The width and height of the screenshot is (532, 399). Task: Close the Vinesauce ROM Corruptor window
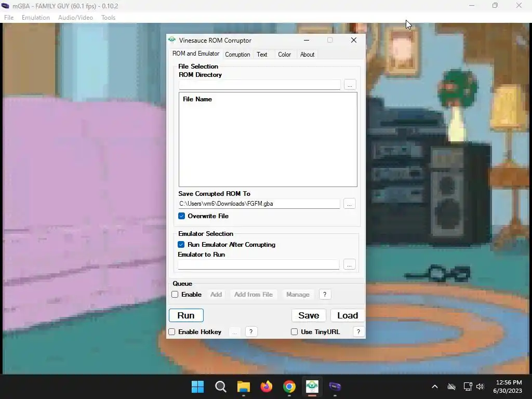point(354,40)
